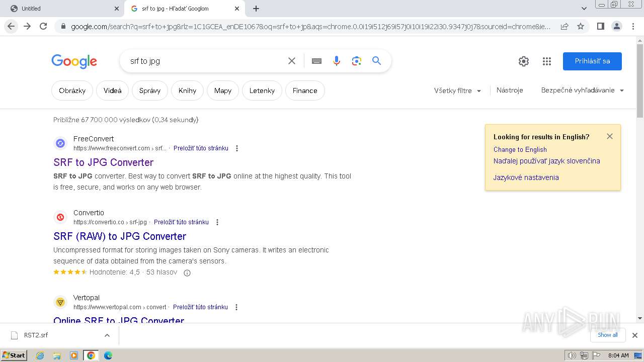Click the address bar URL

pos(310,26)
